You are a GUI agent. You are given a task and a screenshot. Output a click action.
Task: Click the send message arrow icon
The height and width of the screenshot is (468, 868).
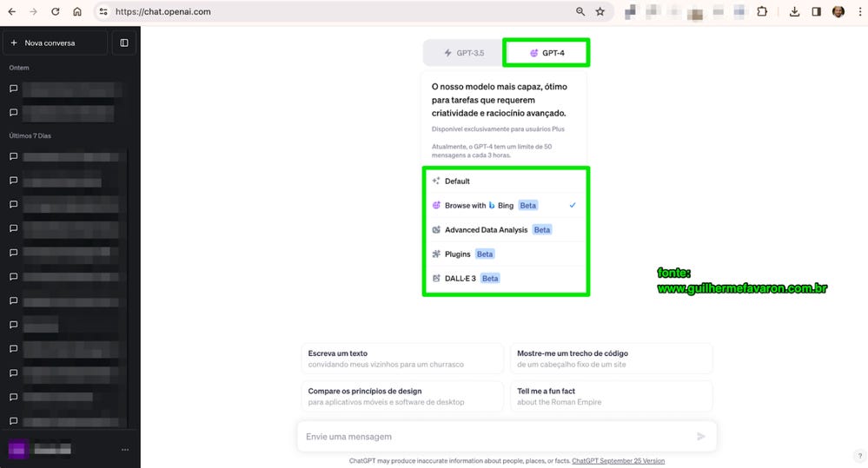[x=701, y=437]
